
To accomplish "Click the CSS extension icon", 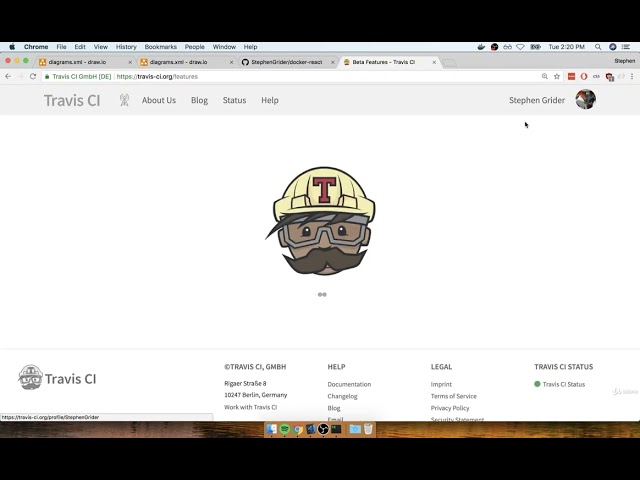I will pyautogui.click(x=596, y=76).
